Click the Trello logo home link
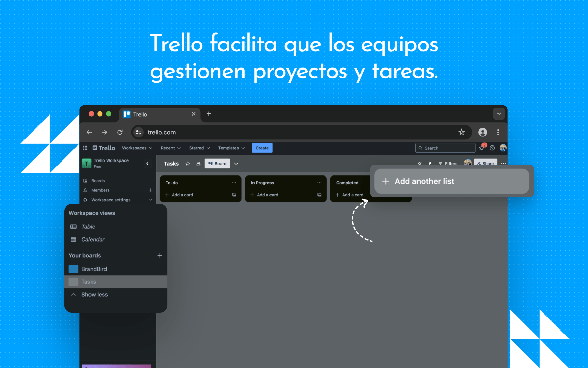588x368 pixels. click(x=104, y=148)
